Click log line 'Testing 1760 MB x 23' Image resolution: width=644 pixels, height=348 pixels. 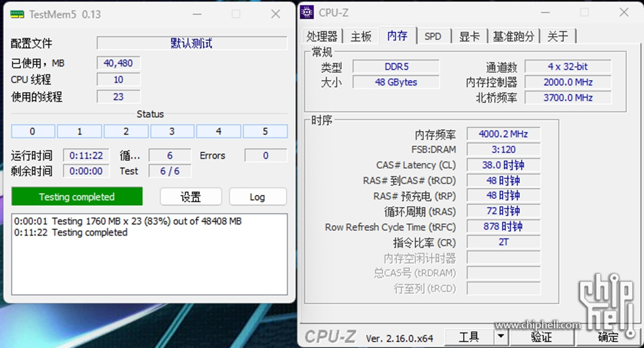pos(127,221)
